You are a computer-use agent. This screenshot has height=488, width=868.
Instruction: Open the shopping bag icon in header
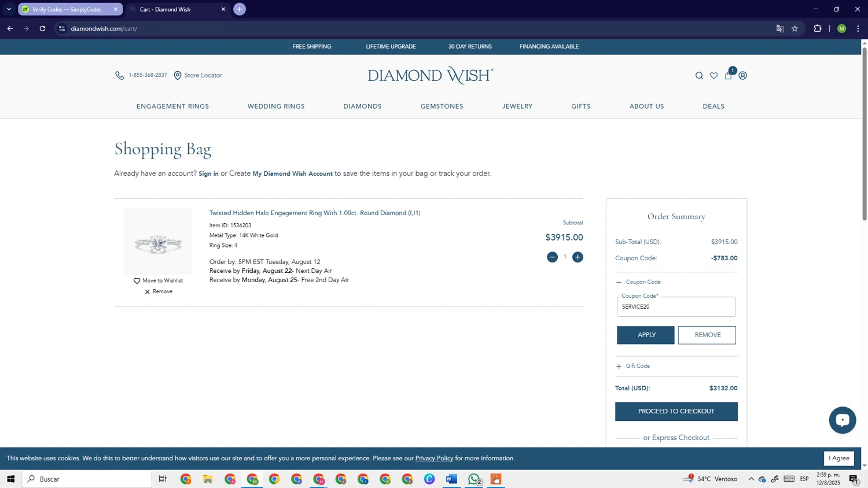pos(729,75)
